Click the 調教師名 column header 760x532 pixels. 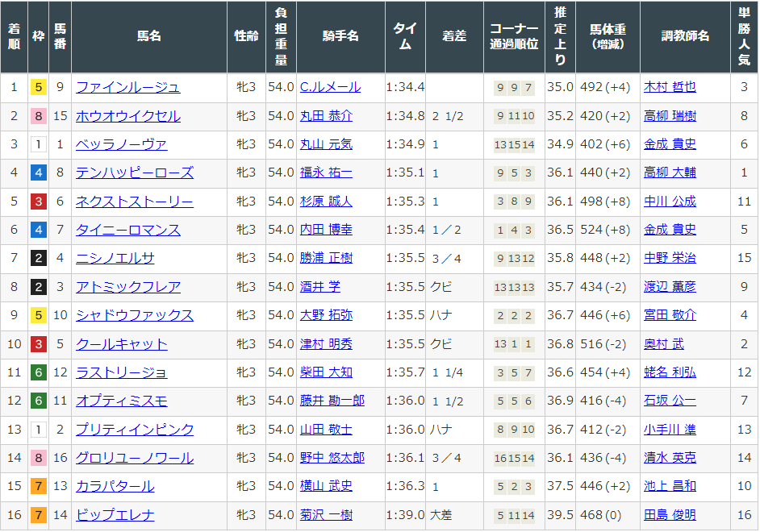(685, 36)
